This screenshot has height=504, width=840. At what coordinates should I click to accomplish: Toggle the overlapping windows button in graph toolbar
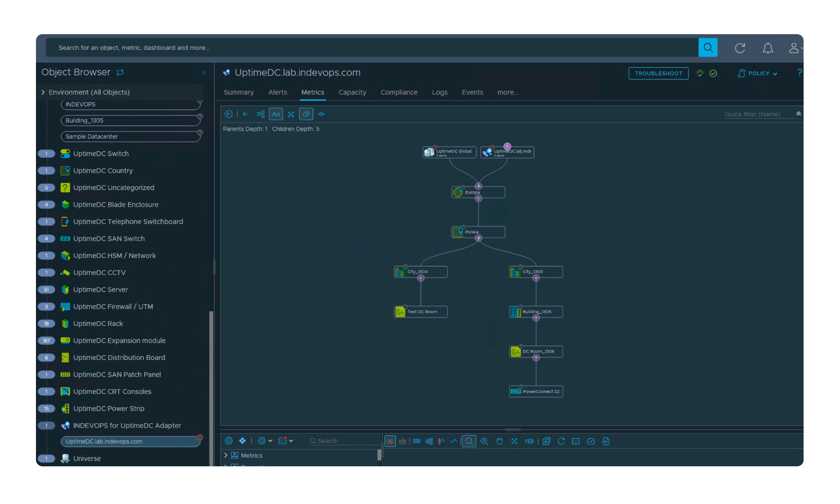(306, 114)
